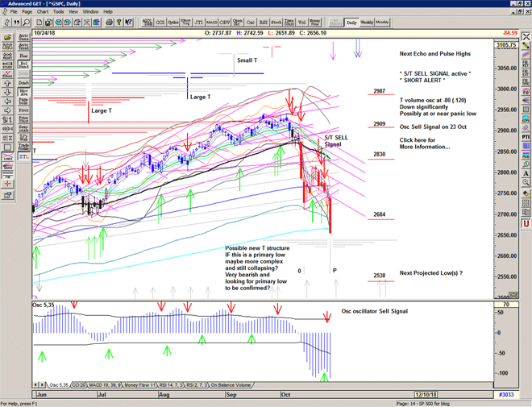
Task: Open the Tools menu
Action: pos(60,12)
